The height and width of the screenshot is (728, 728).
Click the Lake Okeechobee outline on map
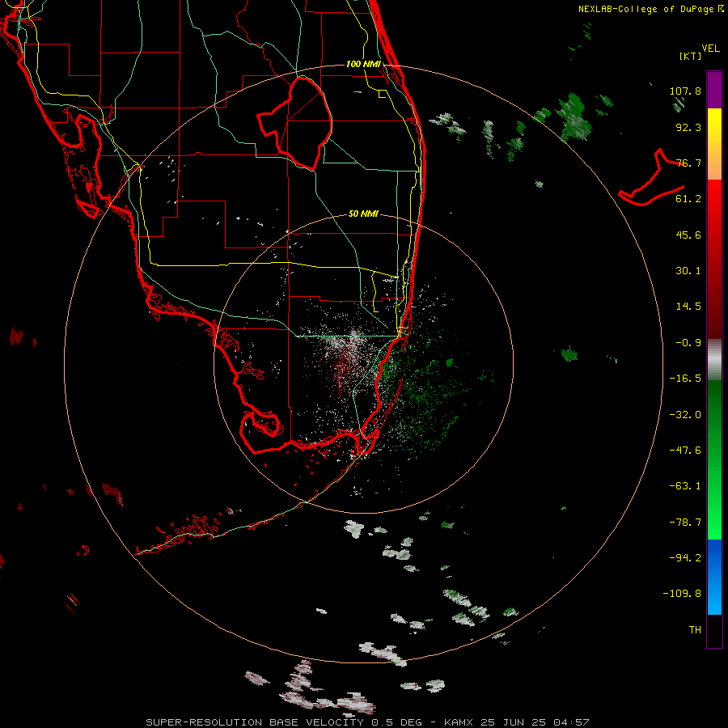295,123
